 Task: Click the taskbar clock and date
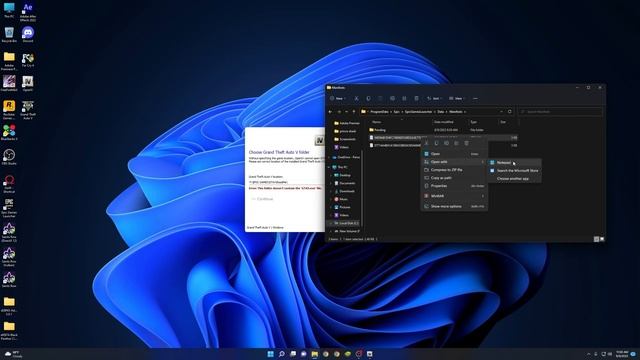click(622, 354)
